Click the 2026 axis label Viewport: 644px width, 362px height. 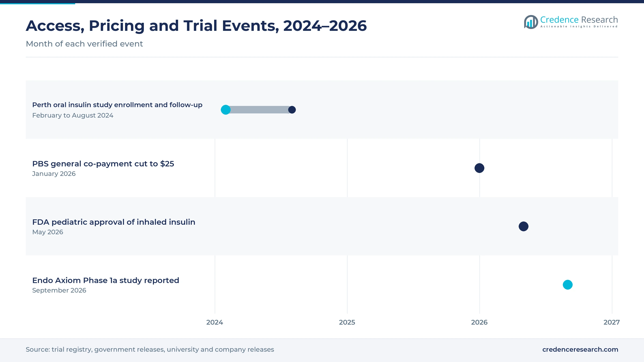[479, 322]
